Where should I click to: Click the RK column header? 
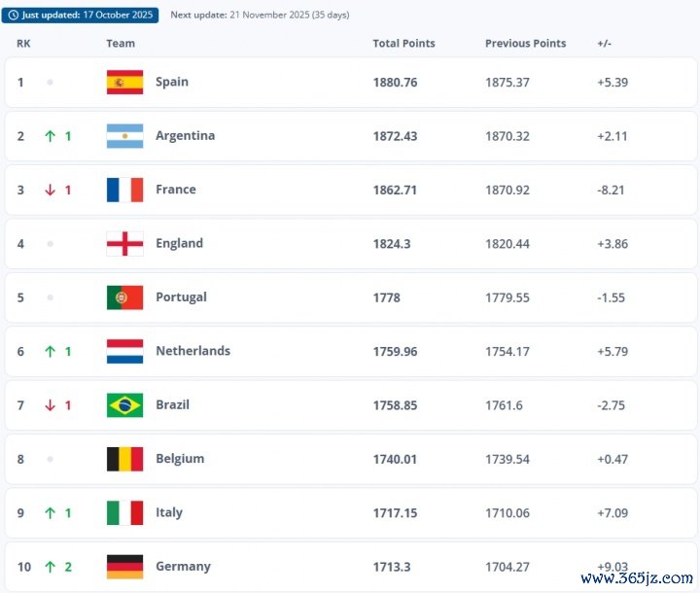pos(23,44)
